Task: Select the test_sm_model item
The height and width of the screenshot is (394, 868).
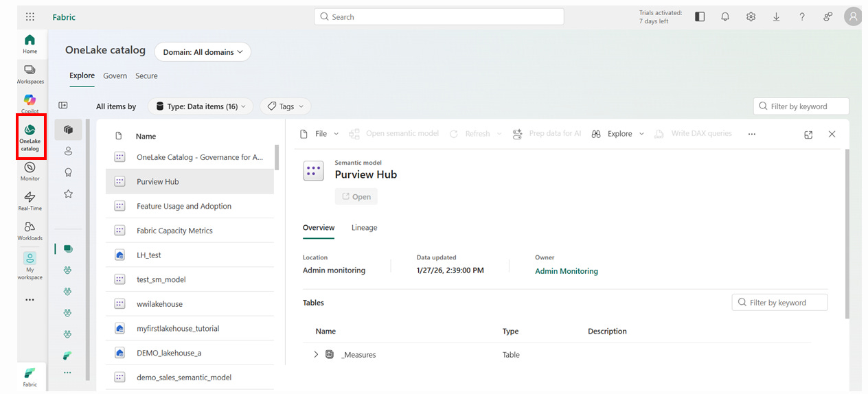Action: pos(190,279)
